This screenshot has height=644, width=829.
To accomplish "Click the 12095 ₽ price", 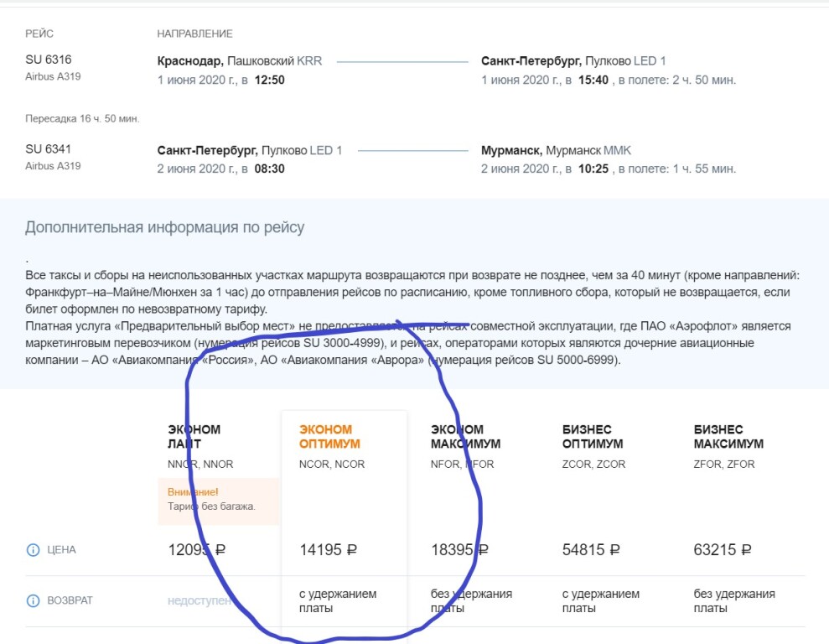I will click(197, 550).
